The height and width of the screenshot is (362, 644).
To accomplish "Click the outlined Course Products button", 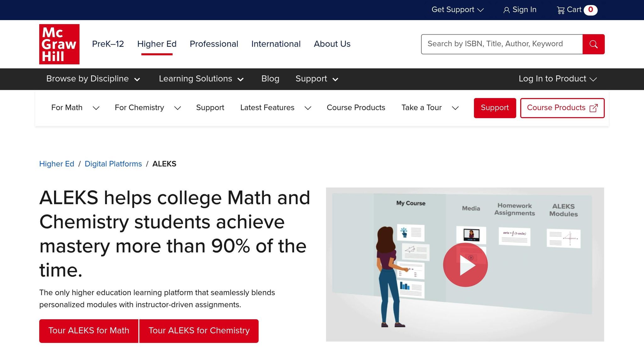I will click(562, 108).
